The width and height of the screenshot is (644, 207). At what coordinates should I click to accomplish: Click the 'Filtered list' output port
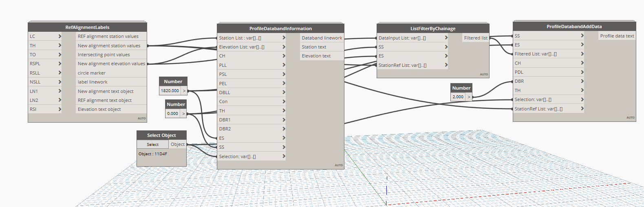[x=476, y=38]
